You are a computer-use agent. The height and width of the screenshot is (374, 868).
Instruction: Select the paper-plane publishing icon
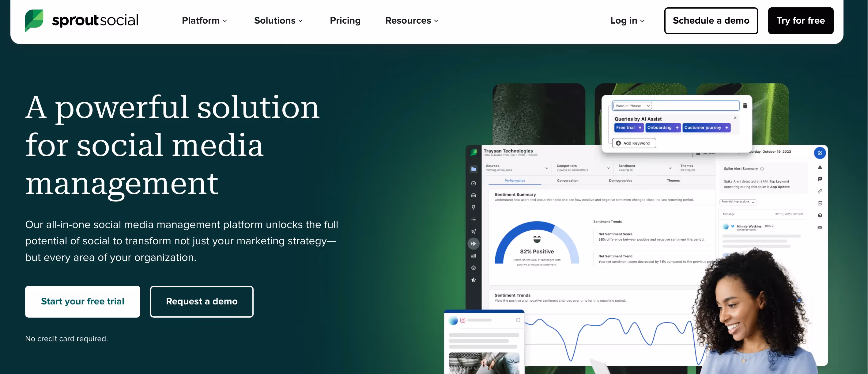point(474,232)
